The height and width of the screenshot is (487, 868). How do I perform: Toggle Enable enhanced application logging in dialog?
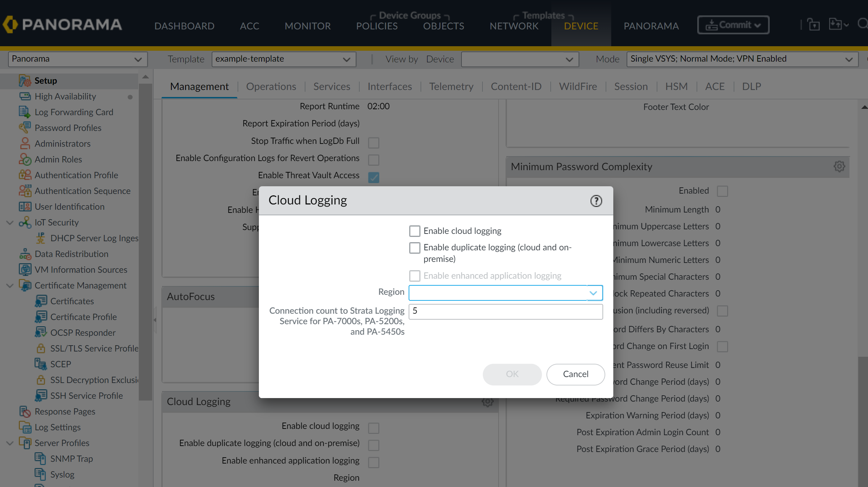tap(415, 276)
